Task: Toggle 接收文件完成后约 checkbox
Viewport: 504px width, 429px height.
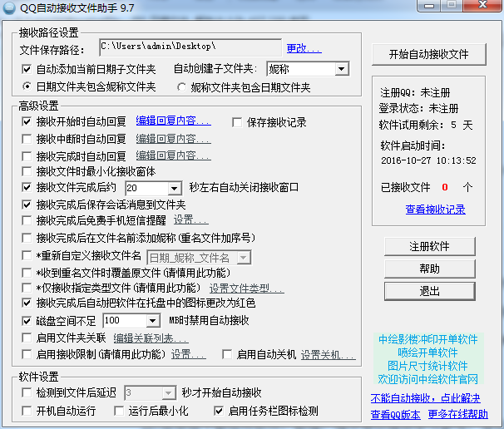Action: pyautogui.click(x=27, y=187)
